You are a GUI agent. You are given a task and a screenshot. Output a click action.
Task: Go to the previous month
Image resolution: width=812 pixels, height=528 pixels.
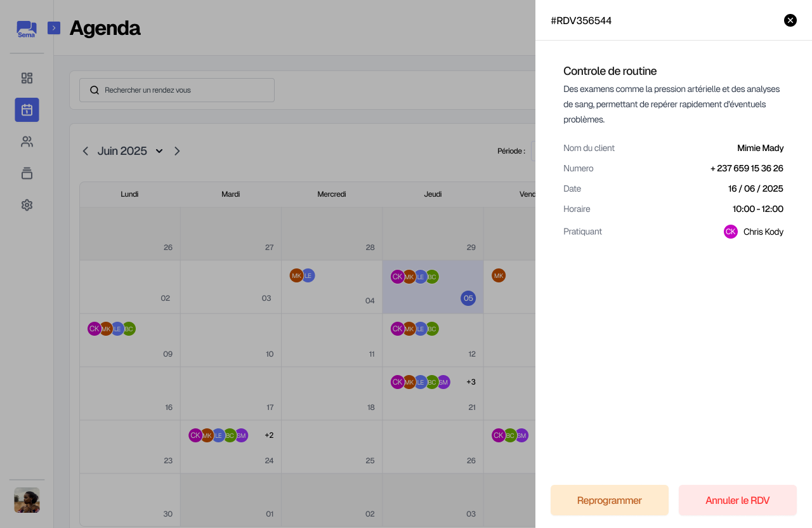pos(86,151)
